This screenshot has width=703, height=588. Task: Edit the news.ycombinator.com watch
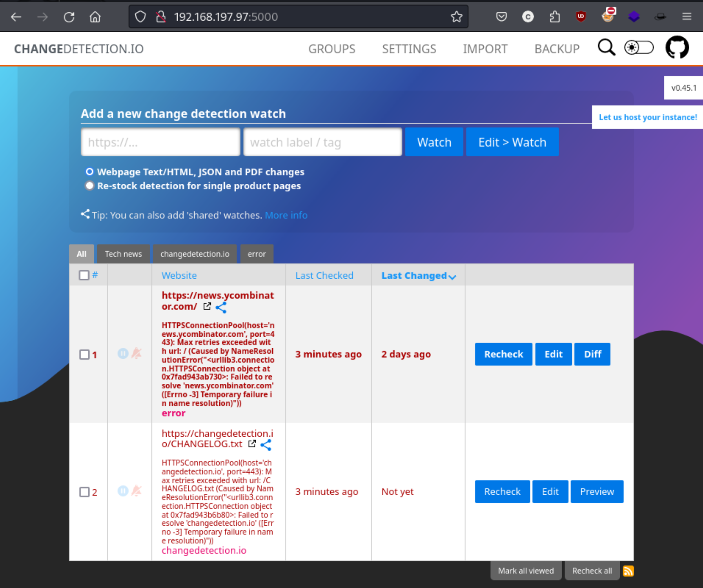click(554, 354)
